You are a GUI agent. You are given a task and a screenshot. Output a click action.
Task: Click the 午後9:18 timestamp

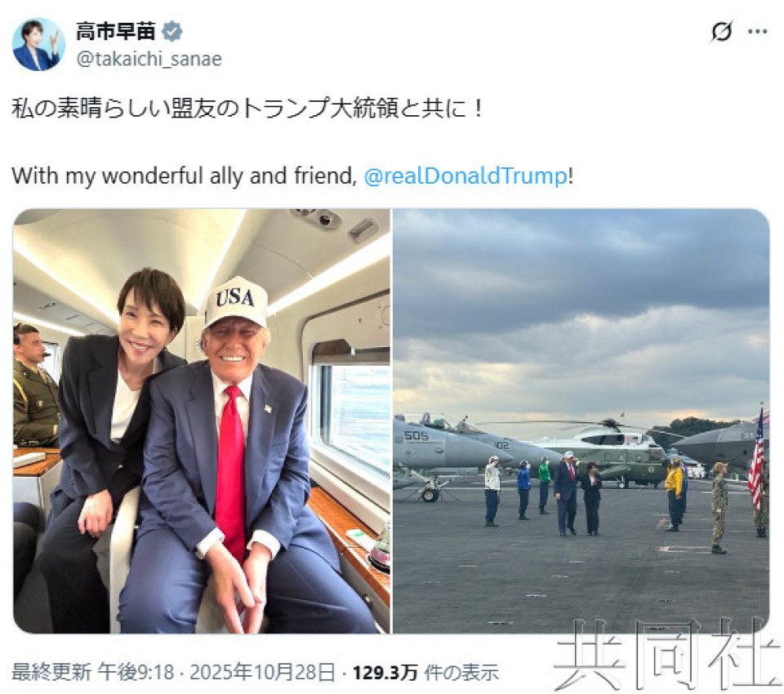tap(136, 673)
